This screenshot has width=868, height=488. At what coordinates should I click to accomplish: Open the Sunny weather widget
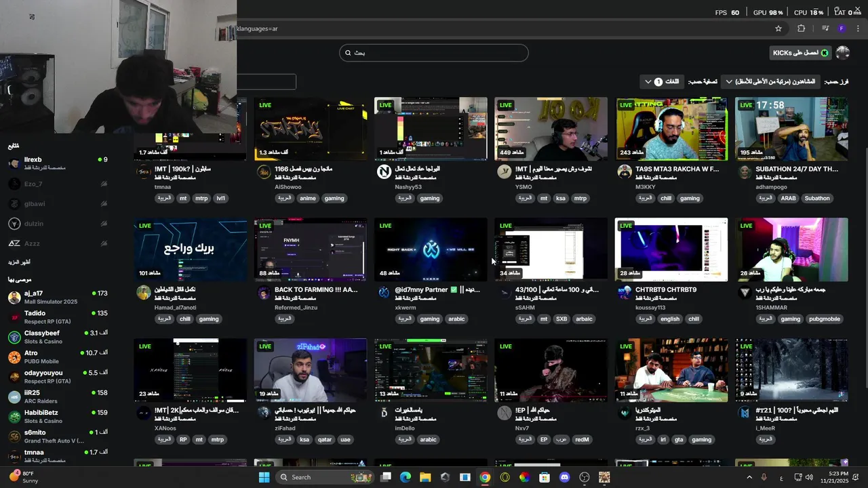click(24, 477)
